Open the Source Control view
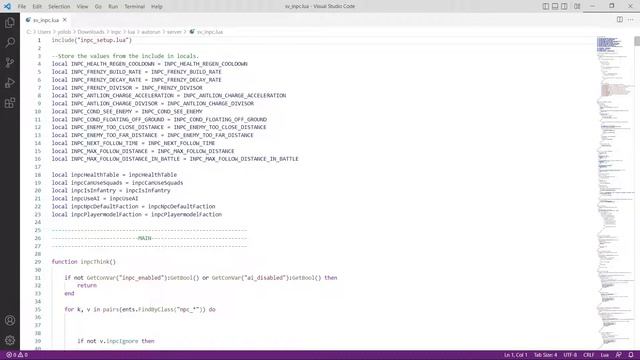 pos(10,62)
